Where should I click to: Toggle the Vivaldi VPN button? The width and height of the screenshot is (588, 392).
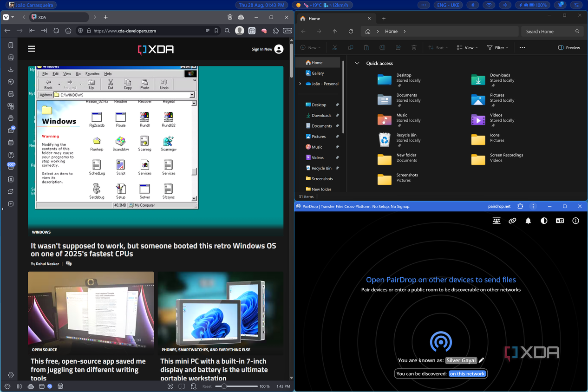287,31
